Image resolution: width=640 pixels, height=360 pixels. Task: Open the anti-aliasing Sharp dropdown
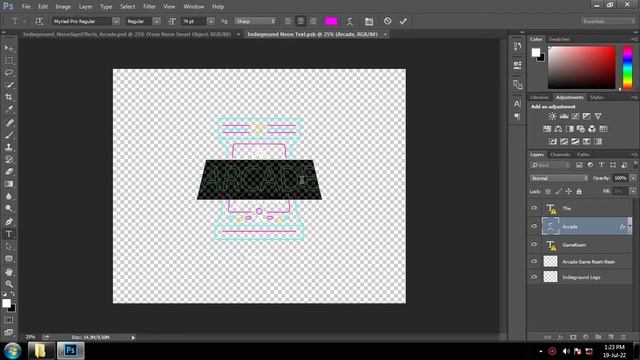point(255,21)
